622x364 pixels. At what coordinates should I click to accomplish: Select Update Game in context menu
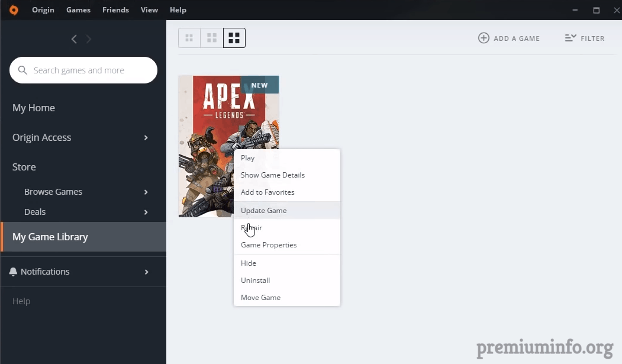(287, 211)
